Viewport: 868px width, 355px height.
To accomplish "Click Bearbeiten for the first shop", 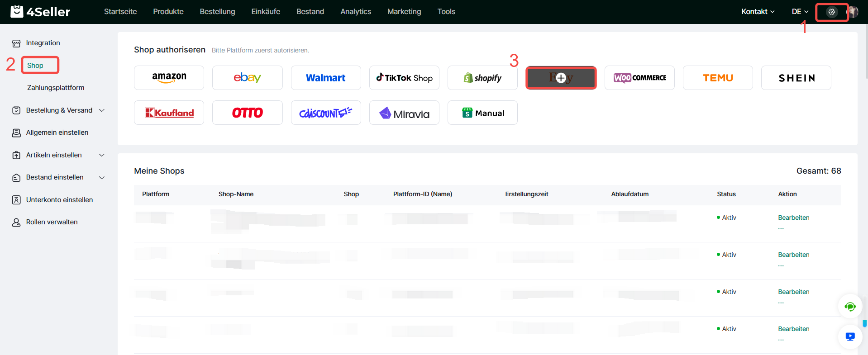I will tap(793, 218).
